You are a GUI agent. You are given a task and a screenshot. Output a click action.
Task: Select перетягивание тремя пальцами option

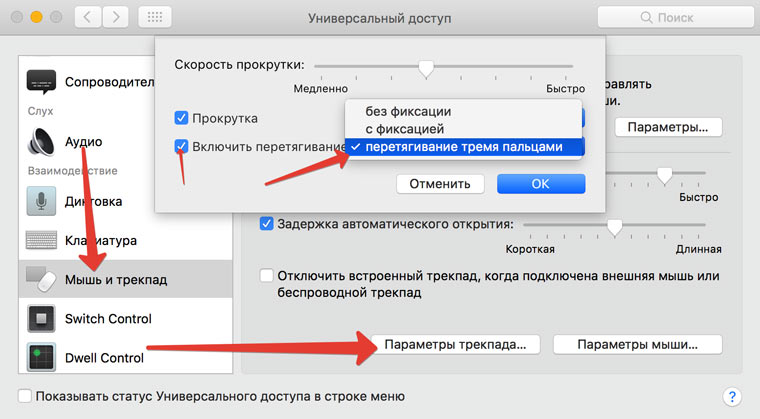(x=463, y=147)
